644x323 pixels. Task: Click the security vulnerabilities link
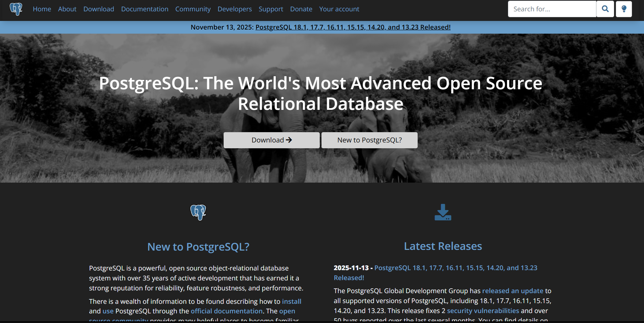(483, 311)
